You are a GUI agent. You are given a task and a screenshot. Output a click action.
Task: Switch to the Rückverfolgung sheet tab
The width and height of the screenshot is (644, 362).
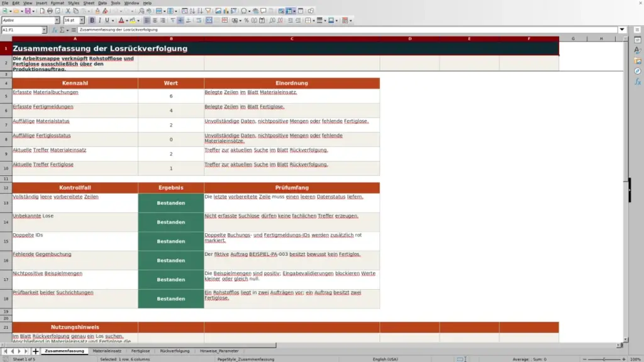[175, 351]
